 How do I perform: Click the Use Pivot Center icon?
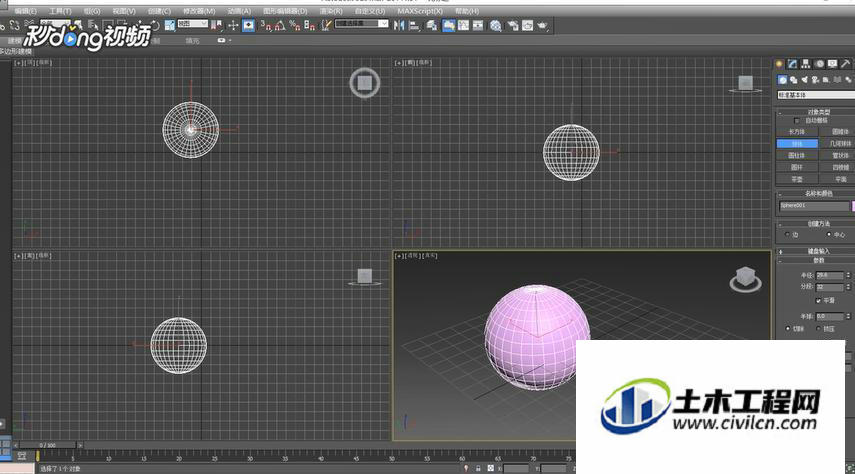[x=216, y=25]
